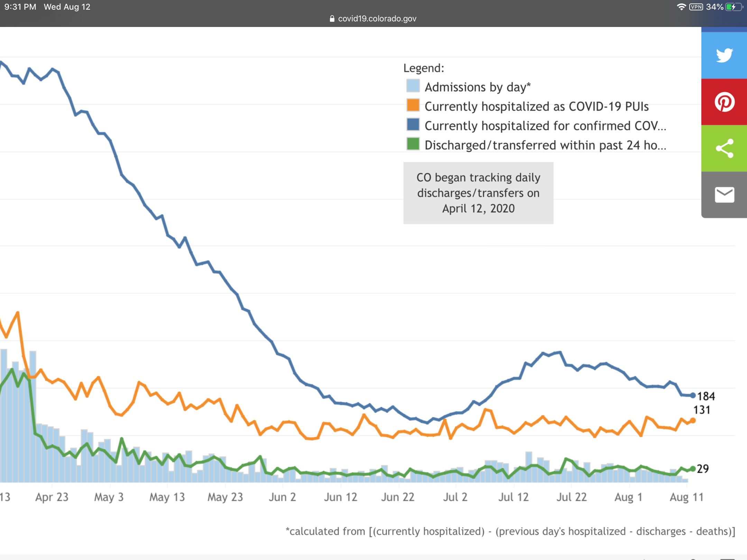Click the 'Aug 1' axis label
The height and width of the screenshot is (560, 747).
628,497
